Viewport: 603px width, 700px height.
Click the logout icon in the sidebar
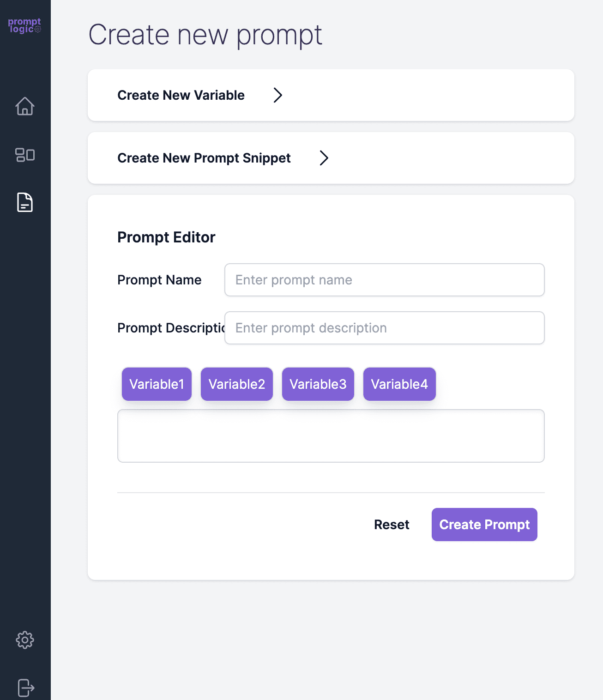point(25,688)
